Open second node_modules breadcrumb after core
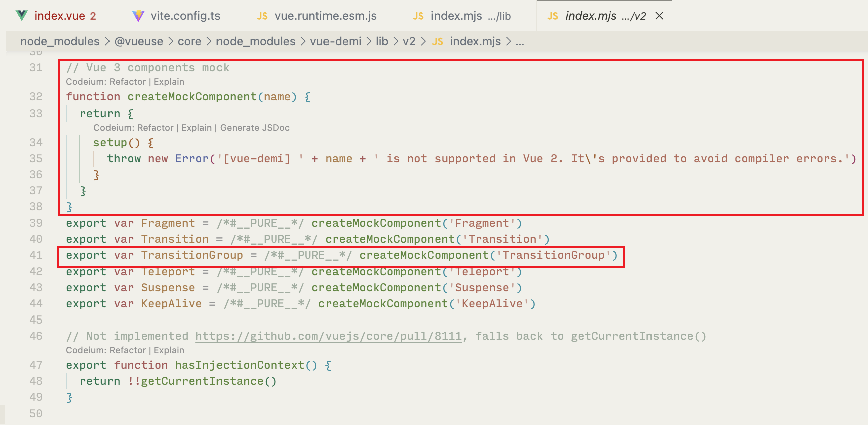This screenshot has width=868, height=425. (256, 41)
